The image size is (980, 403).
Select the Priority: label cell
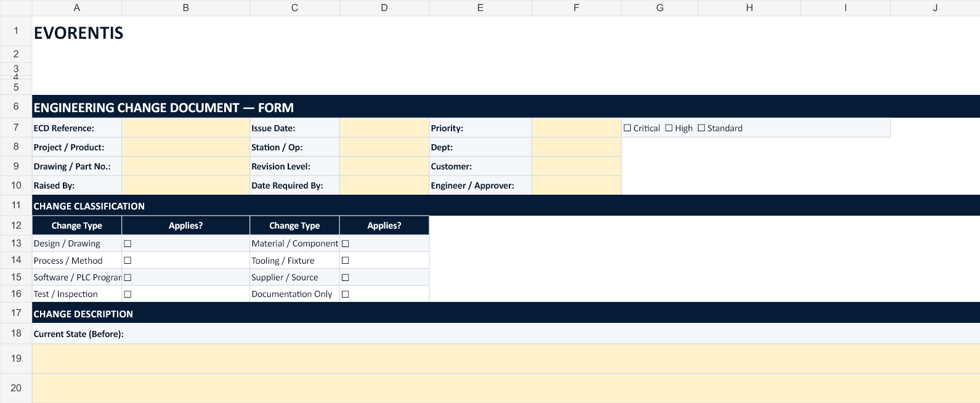[480, 128]
